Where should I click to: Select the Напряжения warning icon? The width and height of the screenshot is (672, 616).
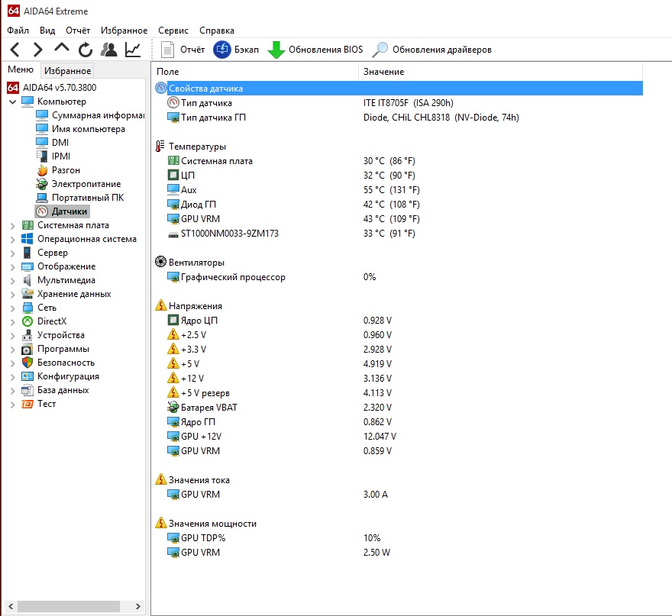[160, 305]
